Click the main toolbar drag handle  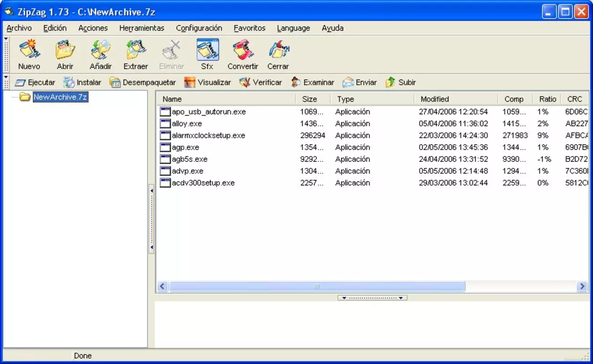click(6, 55)
